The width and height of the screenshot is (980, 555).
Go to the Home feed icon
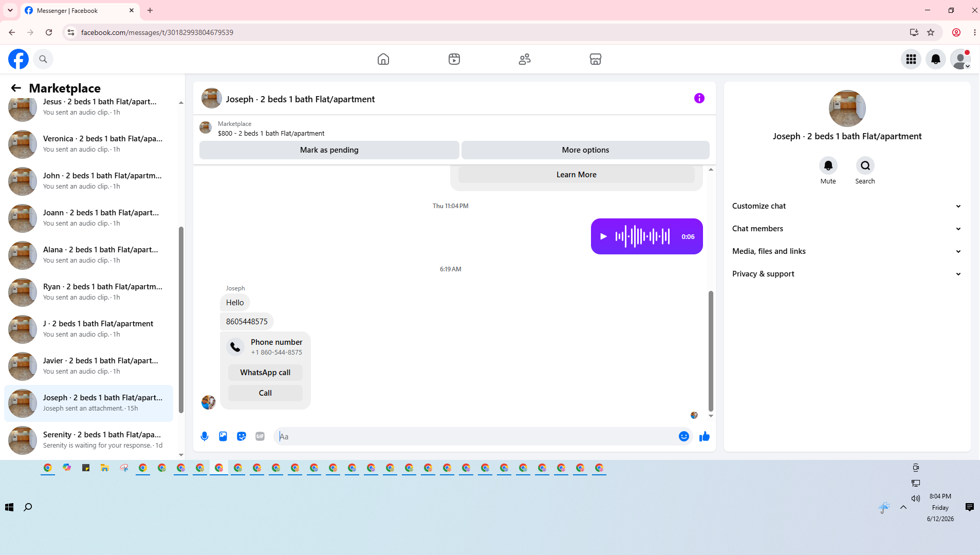click(383, 59)
